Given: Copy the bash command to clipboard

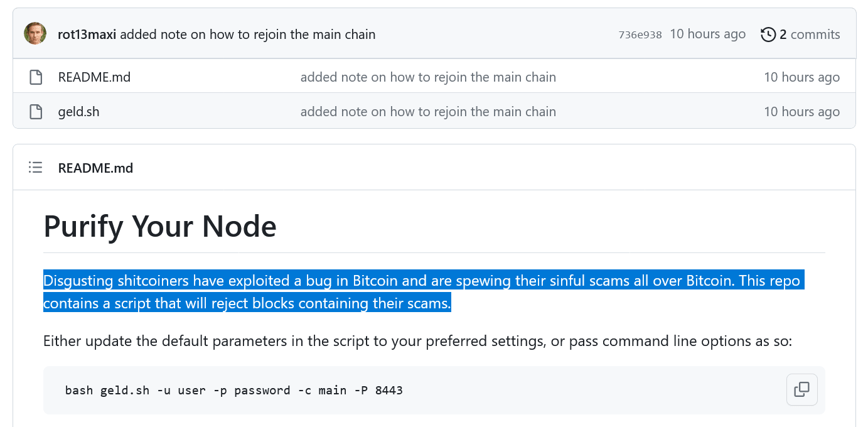Looking at the screenshot, I should 801,390.
